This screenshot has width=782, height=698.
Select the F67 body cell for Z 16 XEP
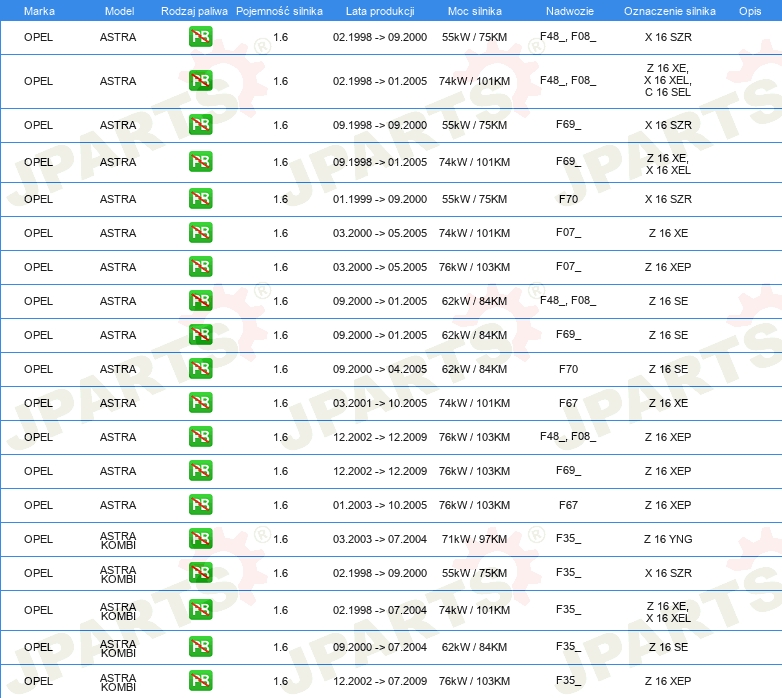pyautogui.click(x=568, y=505)
